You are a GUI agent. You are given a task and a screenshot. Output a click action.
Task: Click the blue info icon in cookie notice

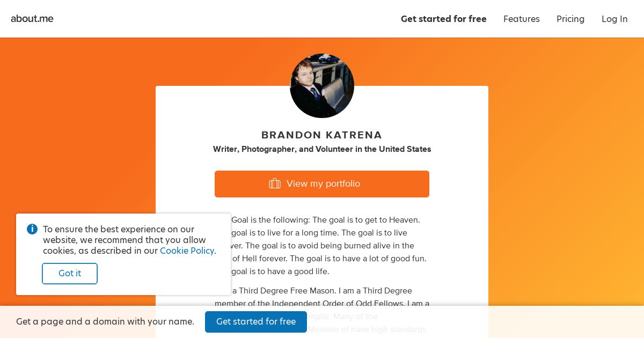(x=32, y=229)
